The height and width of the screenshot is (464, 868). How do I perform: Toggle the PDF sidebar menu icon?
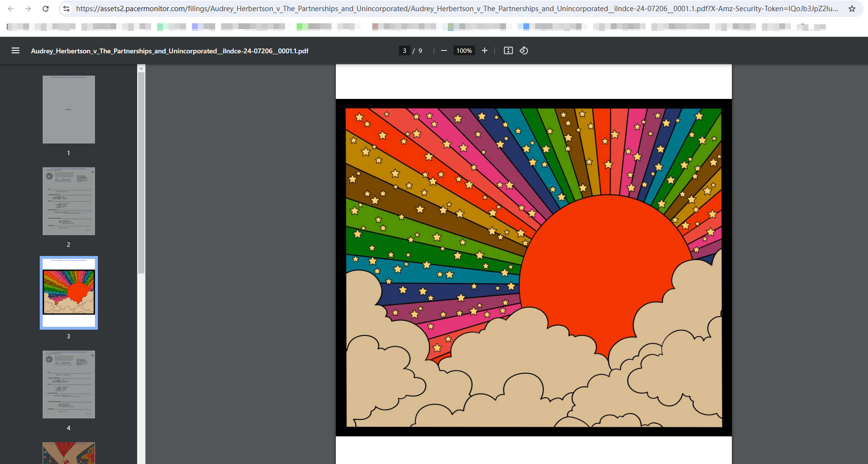click(16, 50)
